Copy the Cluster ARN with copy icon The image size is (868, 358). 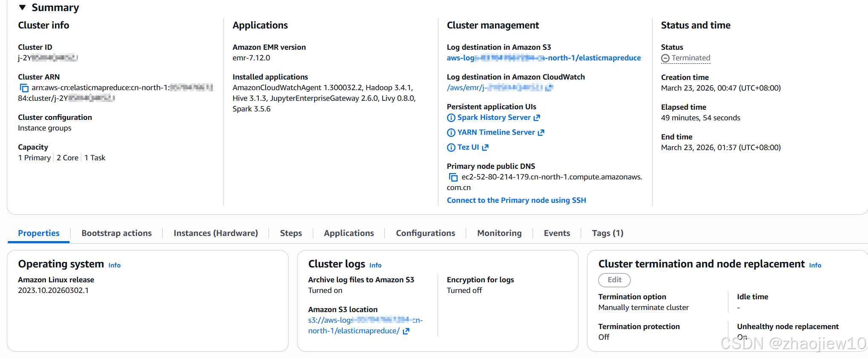point(24,88)
